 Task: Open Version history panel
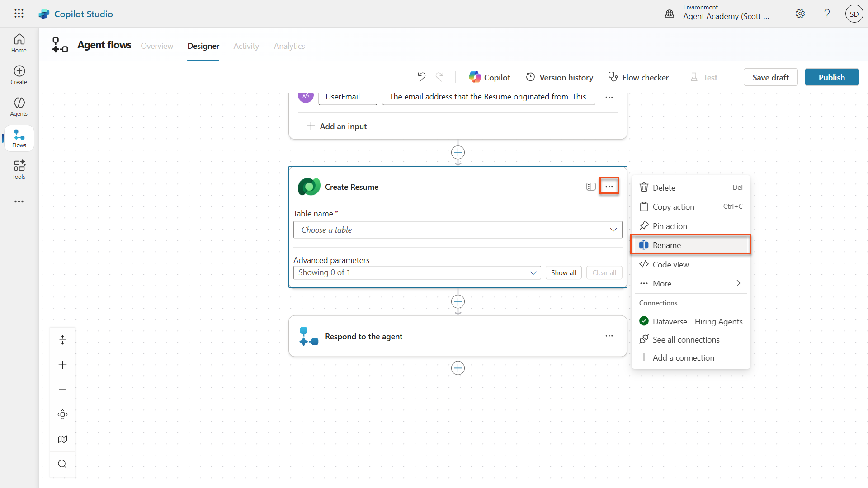pyautogui.click(x=559, y=77)
